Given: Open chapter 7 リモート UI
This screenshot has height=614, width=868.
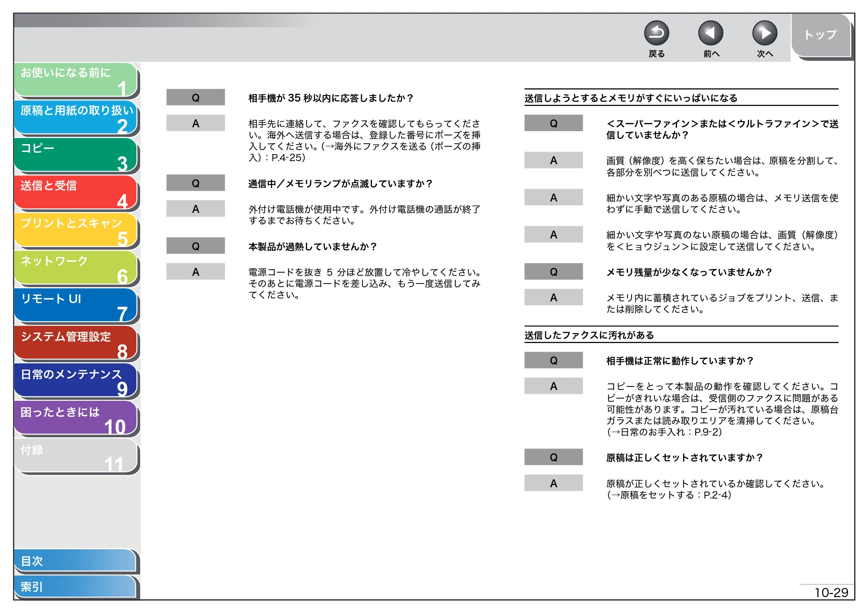Looking at the screenshot, I should tap(76, 306).
